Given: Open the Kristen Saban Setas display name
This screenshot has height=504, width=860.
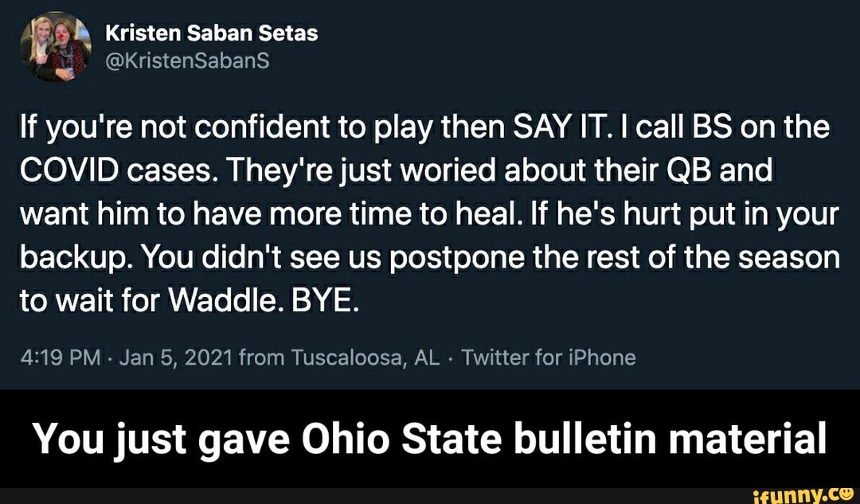Looking at the screenshot, I should pos(211,33).
